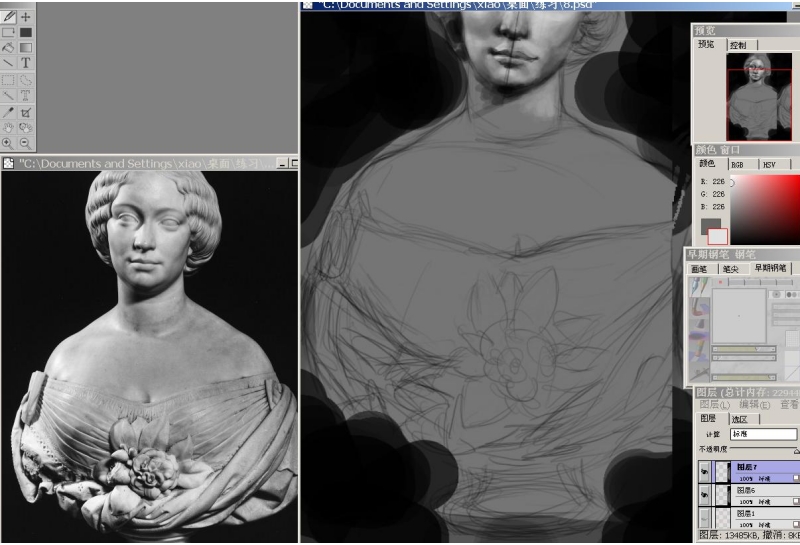Switch to the 预览 tab

coord(707,44)
